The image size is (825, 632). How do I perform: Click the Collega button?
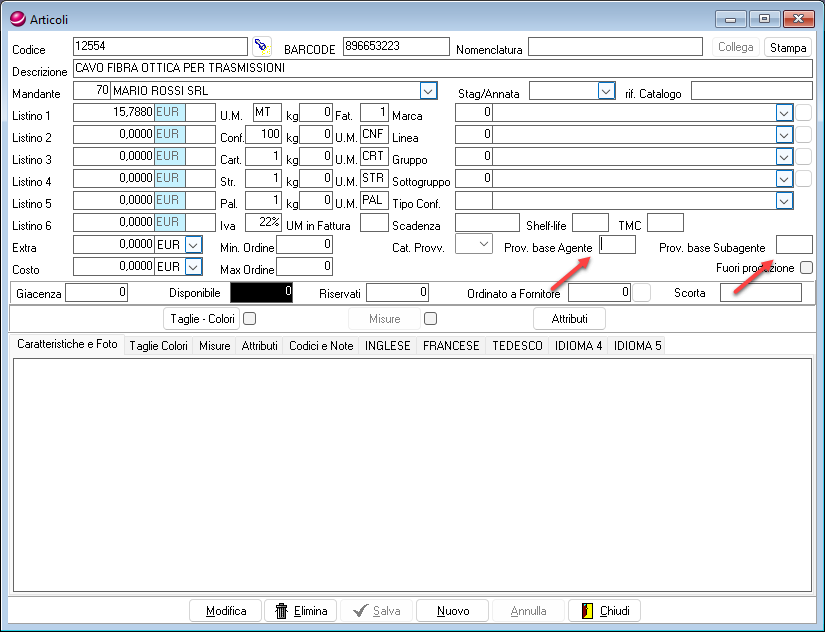(736, 47)
